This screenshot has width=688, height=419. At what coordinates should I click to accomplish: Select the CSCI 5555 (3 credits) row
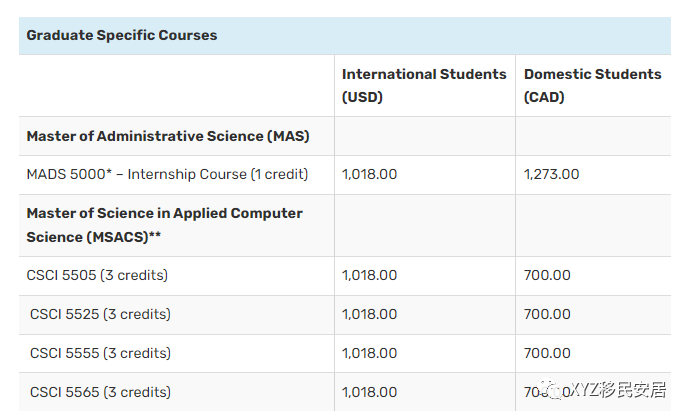tap(100, 353)
